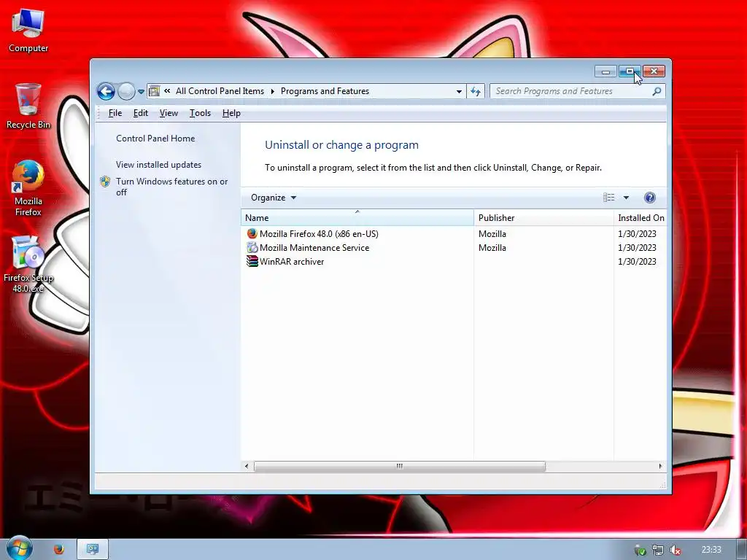The width and height of the screenshot is (747, 560).
Task: Click 1/30/2023 date in Maintenance Service row
Action: (637, 248)
